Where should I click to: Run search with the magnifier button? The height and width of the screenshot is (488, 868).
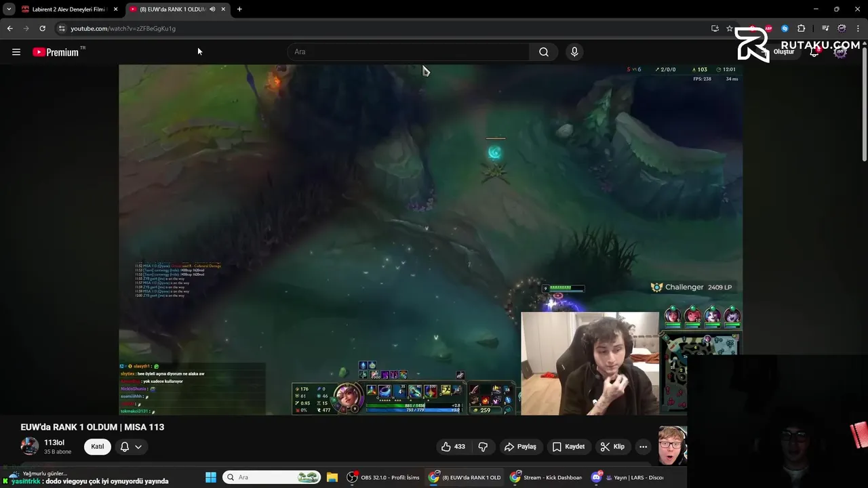pos(544,52)
